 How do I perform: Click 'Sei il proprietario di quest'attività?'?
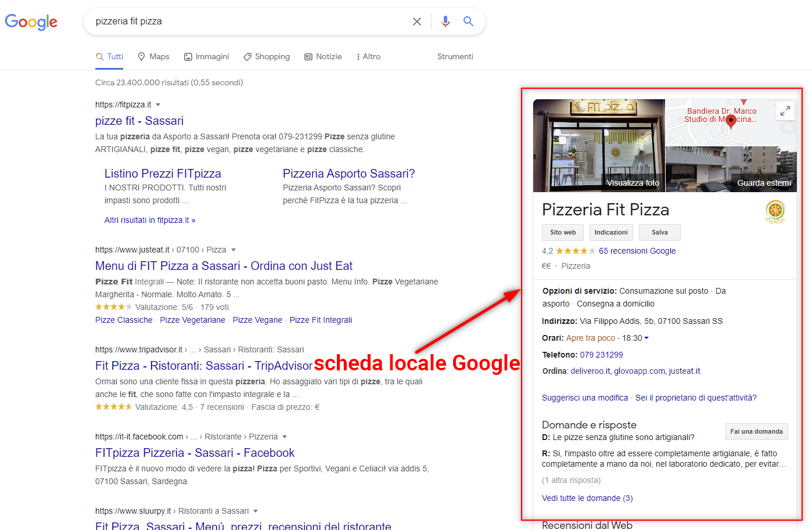[x=696, y=398]
